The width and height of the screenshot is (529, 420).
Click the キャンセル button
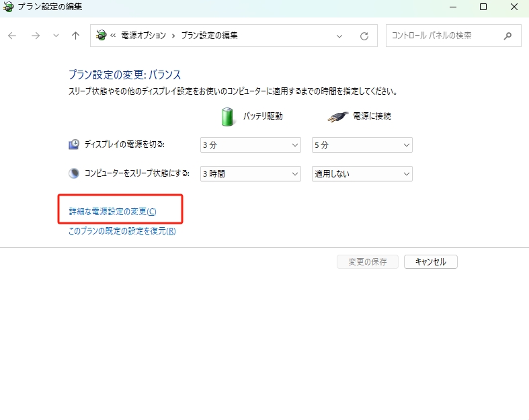(430, 262)
